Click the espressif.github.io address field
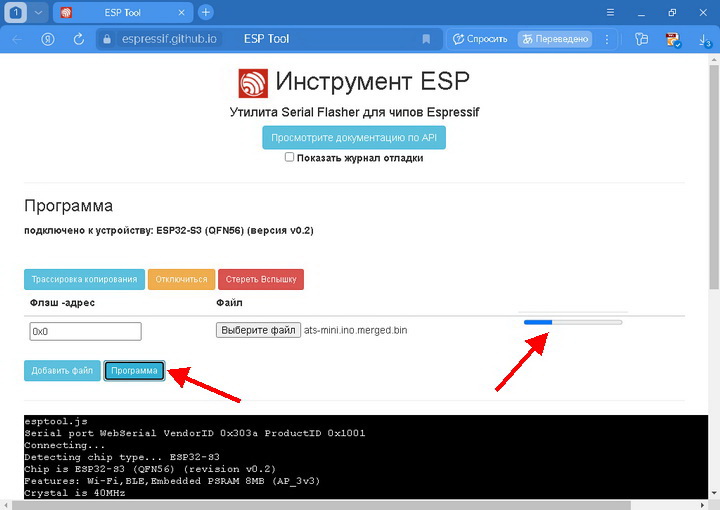Viewport: 720px width, 510px height. pos(169,39)
